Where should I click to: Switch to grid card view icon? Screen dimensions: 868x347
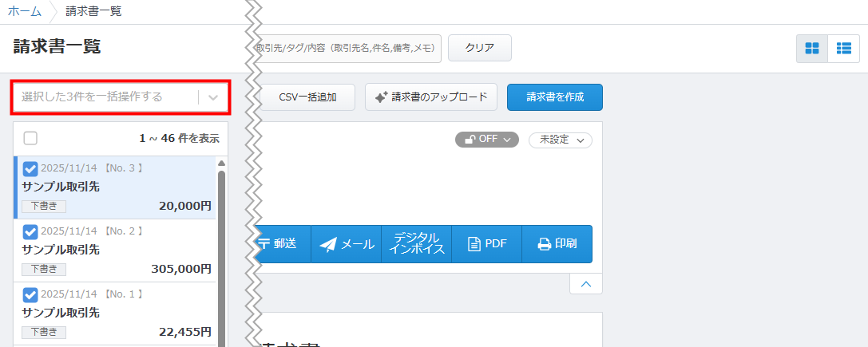click(811, 49)
